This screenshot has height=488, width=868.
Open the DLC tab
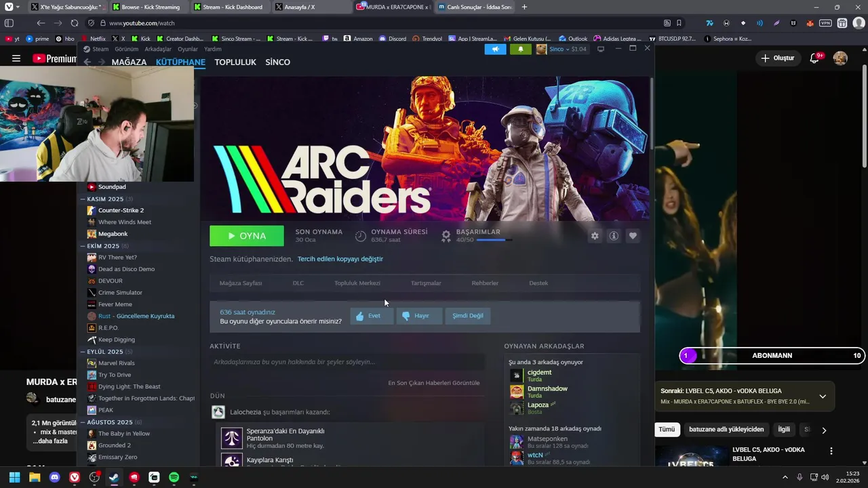[x=298, y=283]
